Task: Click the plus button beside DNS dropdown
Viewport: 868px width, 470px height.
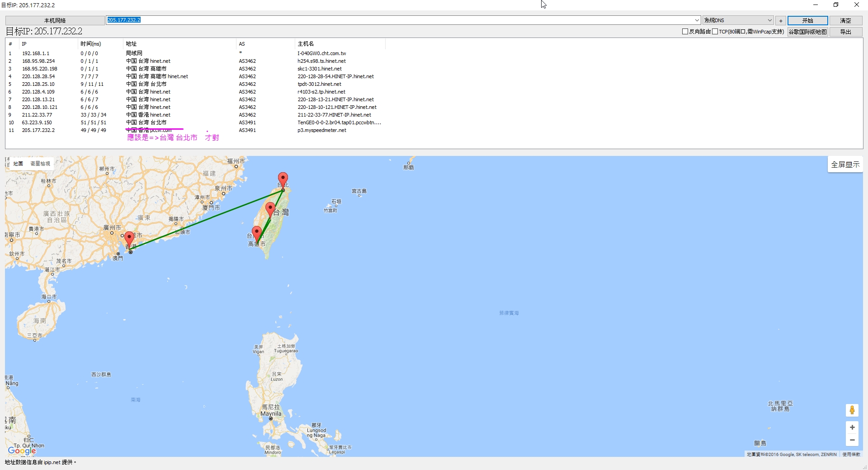Action: click(781, 20)
